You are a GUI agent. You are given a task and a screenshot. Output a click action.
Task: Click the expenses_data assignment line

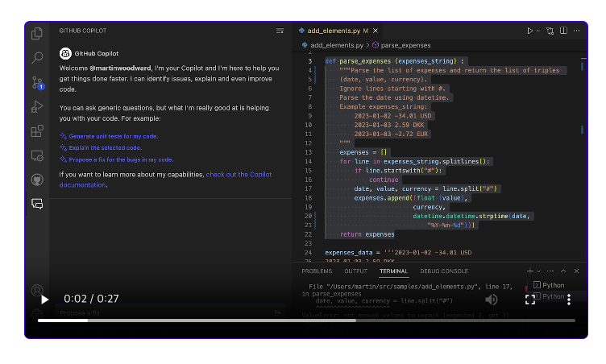(x=398, y=253)
